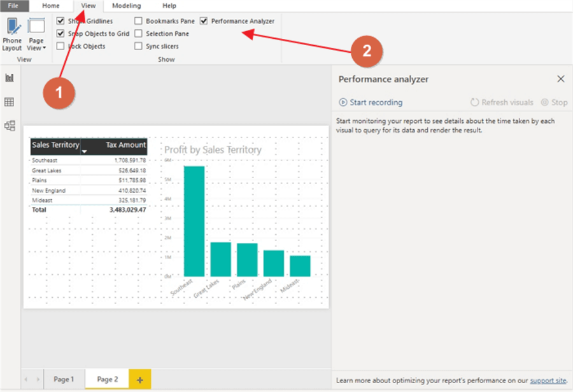Image resolution: width=573 pixels, height=392 pixels.
Task: Switch to Report view in sidebar
Action: [10, 78]
